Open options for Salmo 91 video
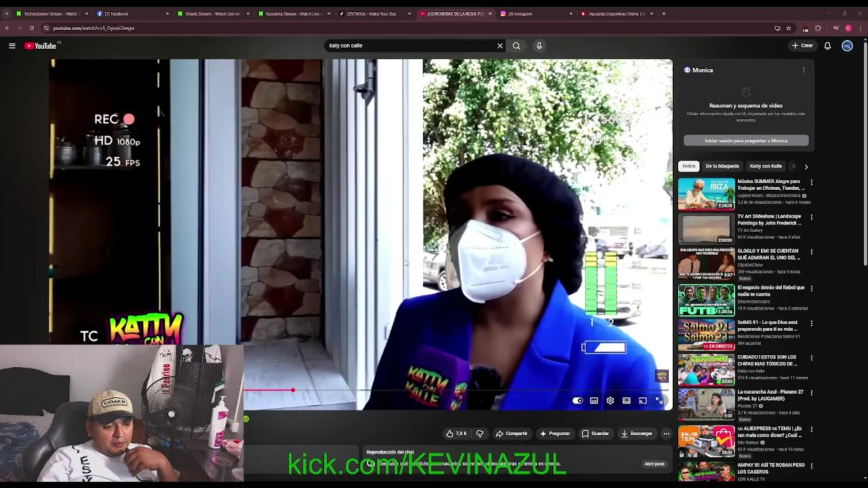The width and height of the screenshot is (868, 488). pos(811,323)
